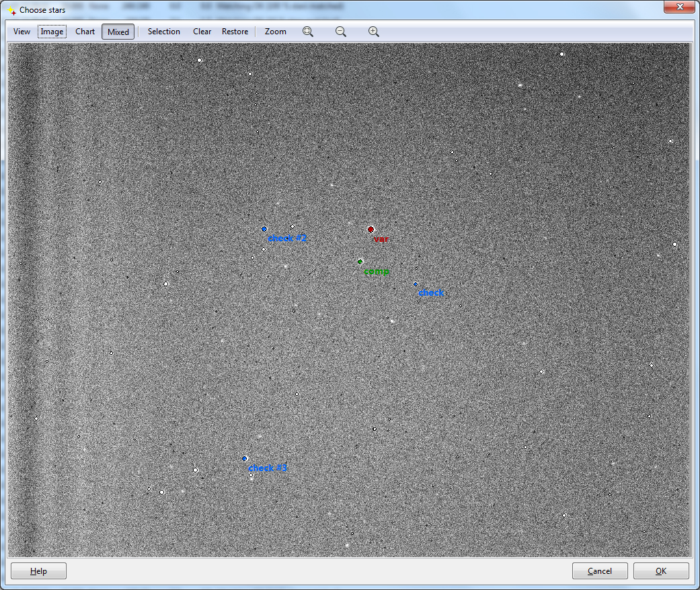Switch display to Chart mode
The width and height of the screenshot is (700, 590).
85,32
